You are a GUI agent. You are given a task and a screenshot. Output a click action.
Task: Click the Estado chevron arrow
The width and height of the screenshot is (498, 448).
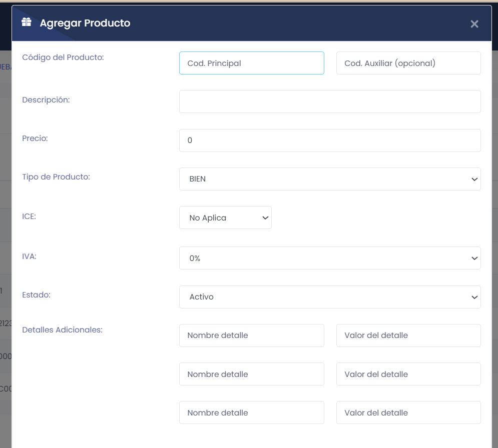[x=474, y=297]
